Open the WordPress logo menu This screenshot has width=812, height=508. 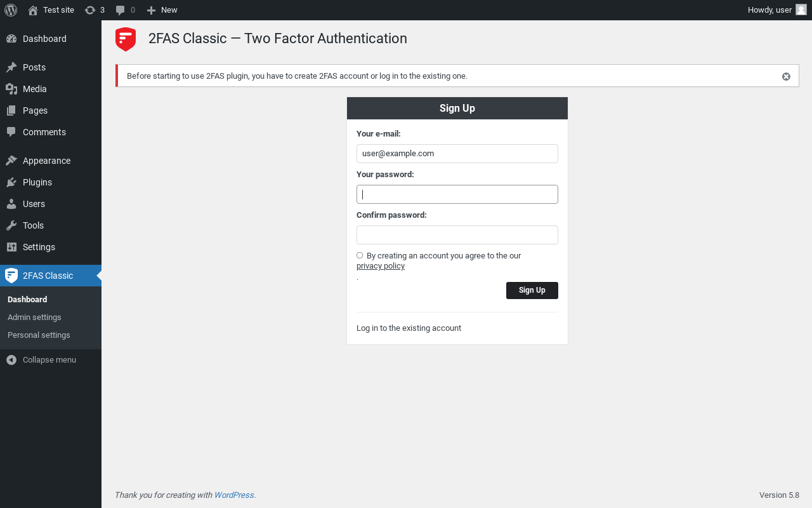[x=11, y=10]
